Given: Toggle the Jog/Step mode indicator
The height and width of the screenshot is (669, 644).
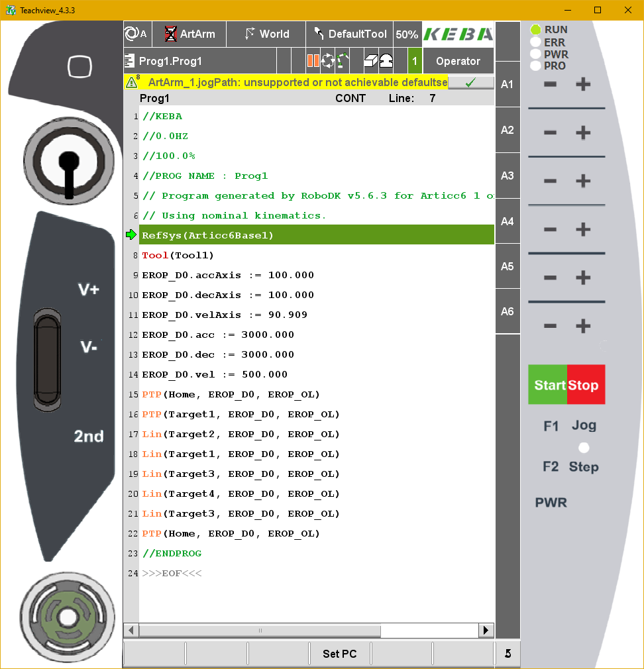Looking at the screenshot, I should coord(584,447).
